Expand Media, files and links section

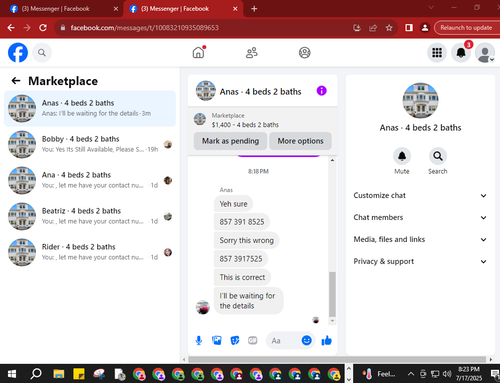tap(420, 239)
